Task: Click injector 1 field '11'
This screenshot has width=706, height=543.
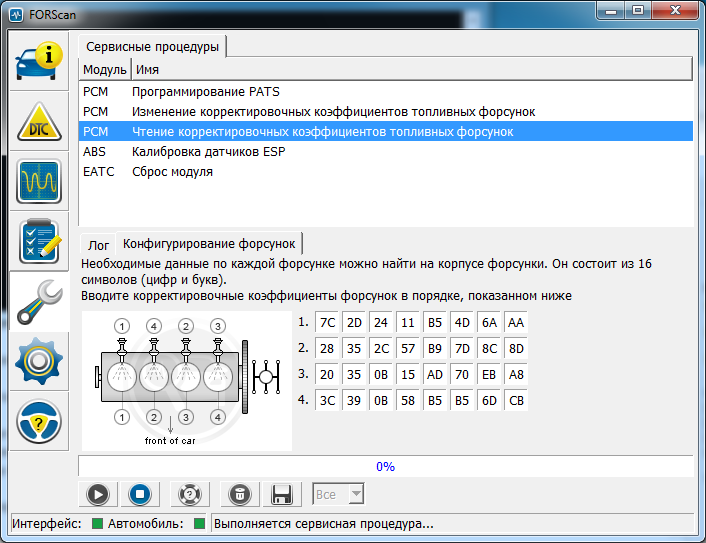Action: (408, 322)
